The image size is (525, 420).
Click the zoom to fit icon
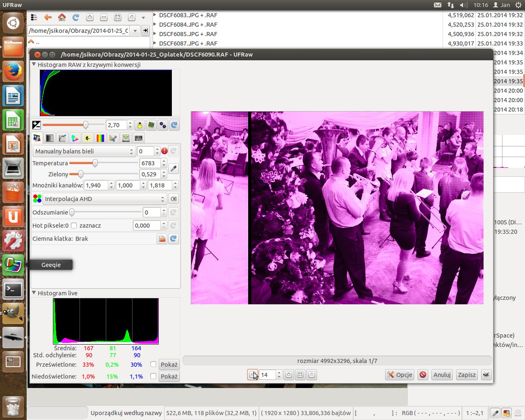(301, 374)
